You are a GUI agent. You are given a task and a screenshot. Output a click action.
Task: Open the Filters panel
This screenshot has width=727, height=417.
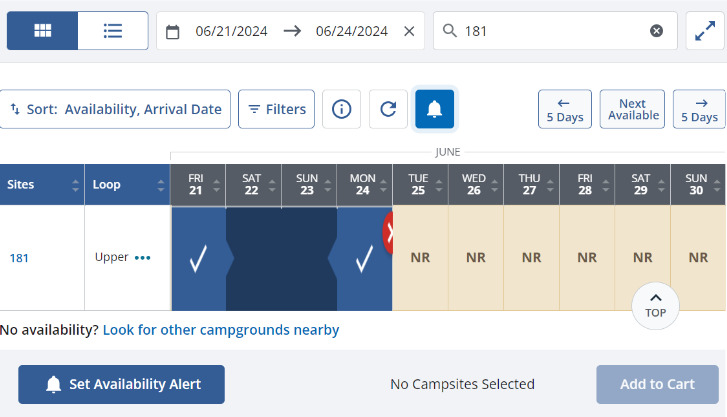(277, 109)
